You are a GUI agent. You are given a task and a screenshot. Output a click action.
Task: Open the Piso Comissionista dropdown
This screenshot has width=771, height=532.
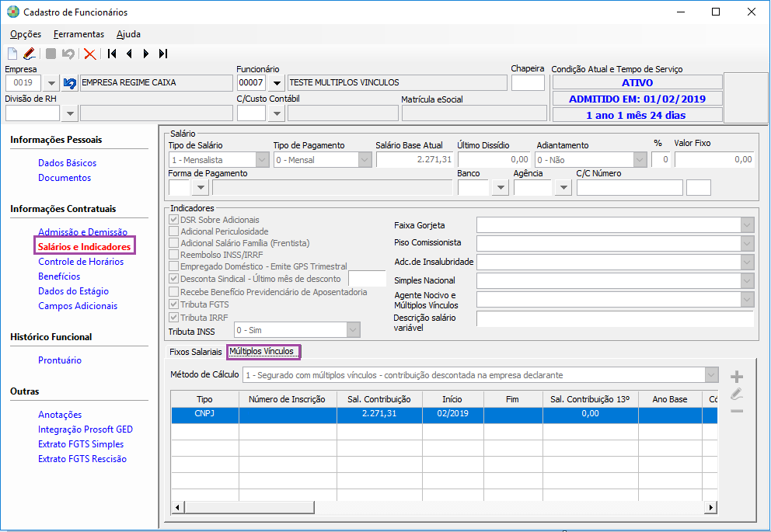747,244
